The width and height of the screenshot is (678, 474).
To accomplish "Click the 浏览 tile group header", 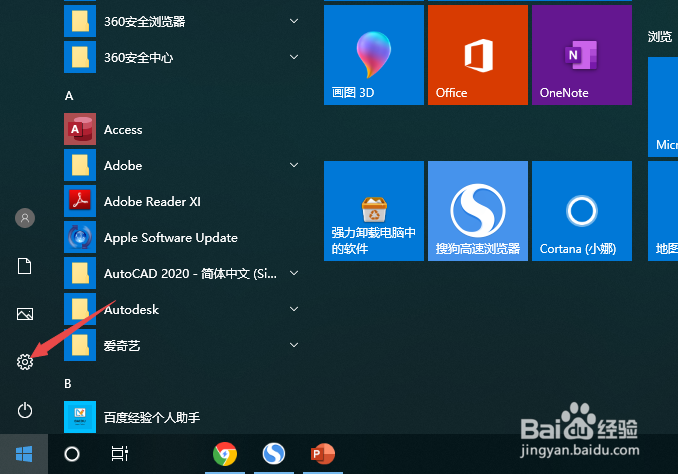I will click(660, 37).
